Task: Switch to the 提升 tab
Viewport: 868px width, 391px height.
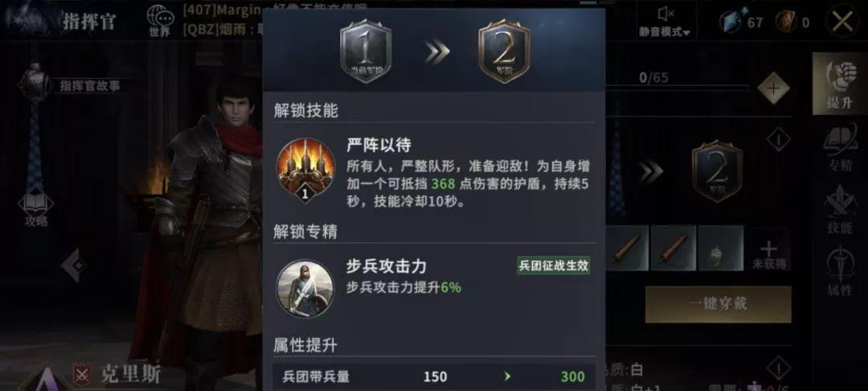Action: click(x=839, y=84)
